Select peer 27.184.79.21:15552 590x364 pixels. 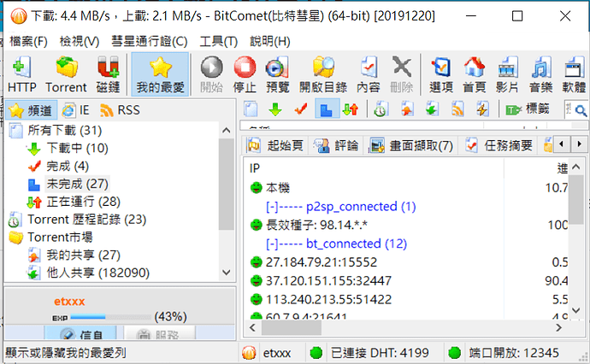coord(408,262)
